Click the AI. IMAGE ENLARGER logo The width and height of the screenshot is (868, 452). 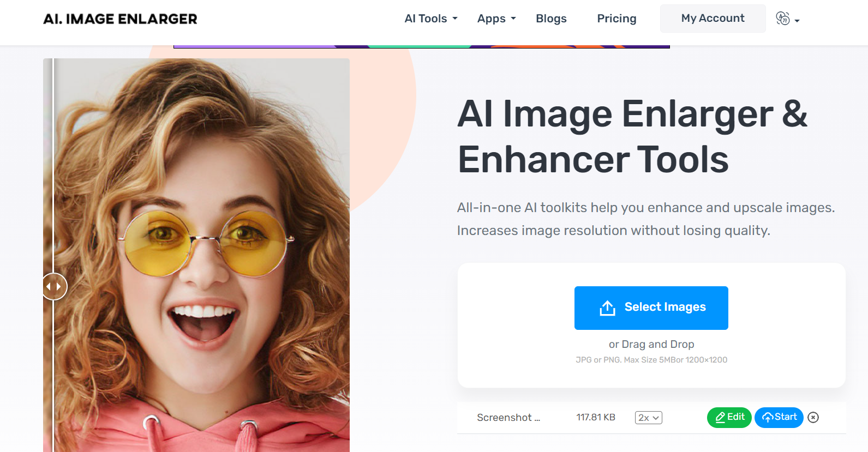pyautogui.click(x=120, y=19)
